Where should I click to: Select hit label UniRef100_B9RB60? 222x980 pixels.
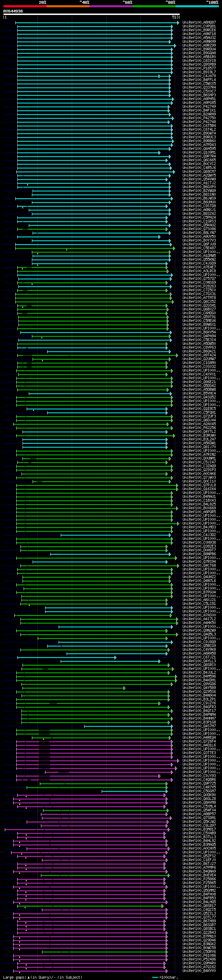coord(199,141)
